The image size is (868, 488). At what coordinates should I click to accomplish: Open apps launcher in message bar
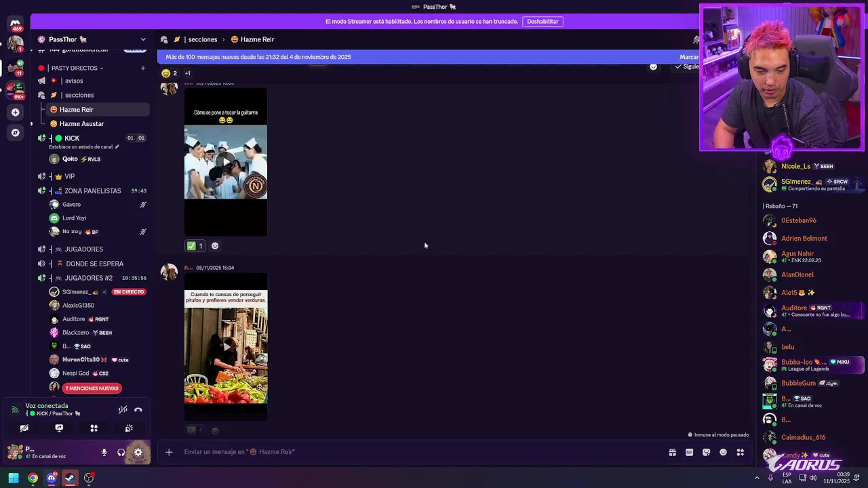tap(740, 452)
